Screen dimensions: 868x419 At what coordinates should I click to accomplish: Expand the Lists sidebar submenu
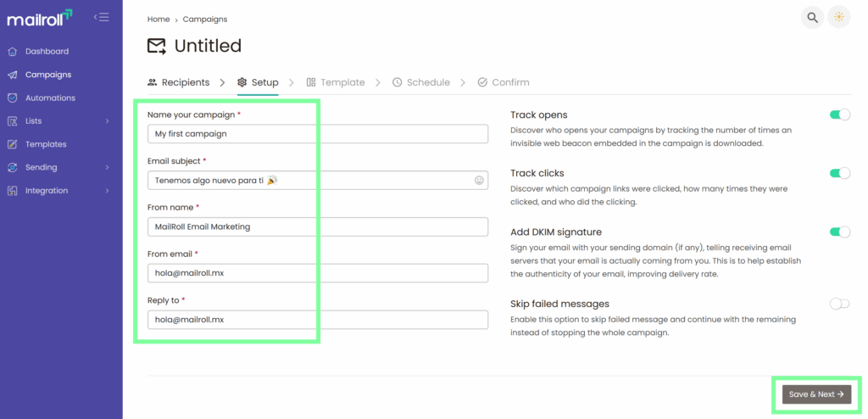click(x=108, y=121)
